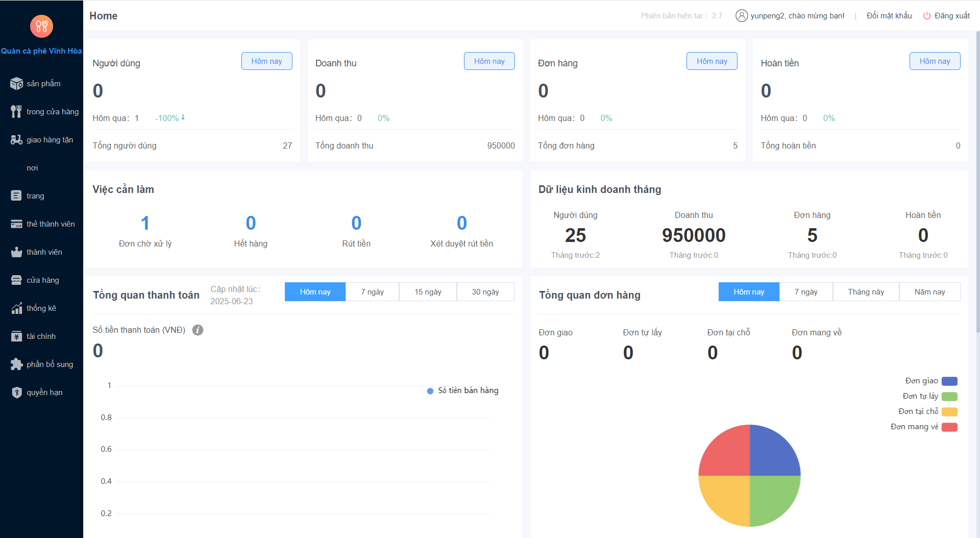Image resolution: width=980 pixels, height=538 pixels.
Task: Open the Hôm nay selector in Doanh thu card
Action: pos(489,61)
